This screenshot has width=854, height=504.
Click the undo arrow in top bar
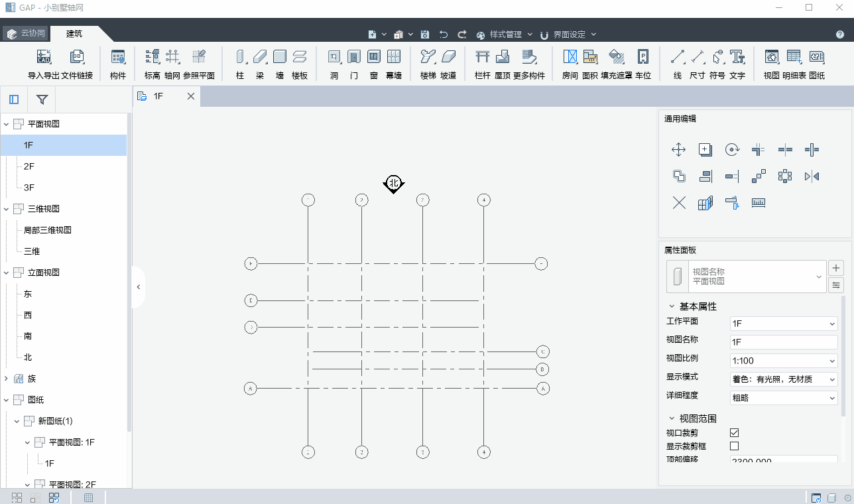(444, 34)
